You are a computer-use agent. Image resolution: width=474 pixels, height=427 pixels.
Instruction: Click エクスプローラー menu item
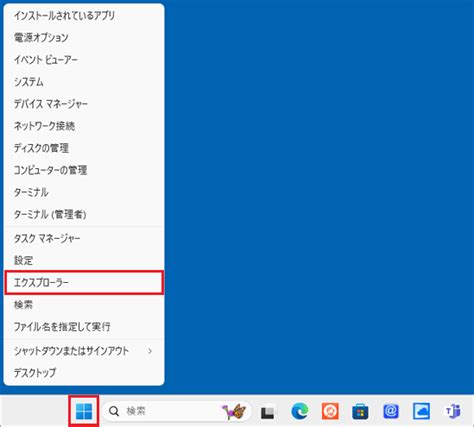pos(84,283)
